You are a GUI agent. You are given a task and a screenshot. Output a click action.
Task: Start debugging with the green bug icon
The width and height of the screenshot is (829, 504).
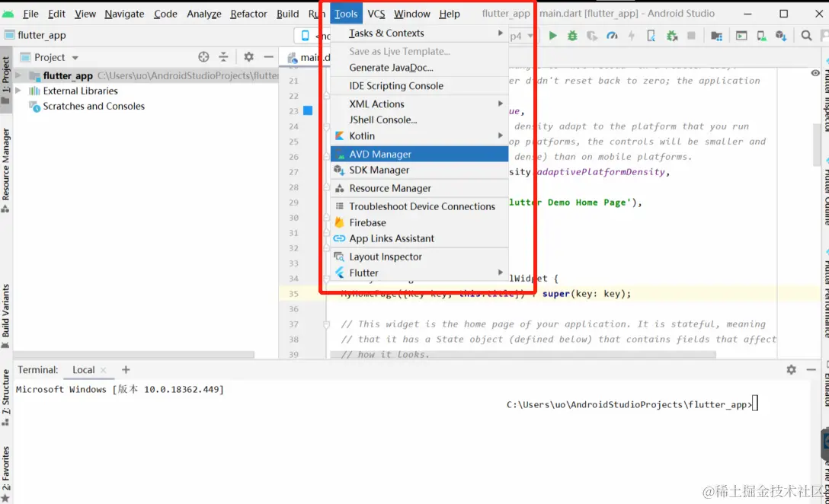pos(572,35)
